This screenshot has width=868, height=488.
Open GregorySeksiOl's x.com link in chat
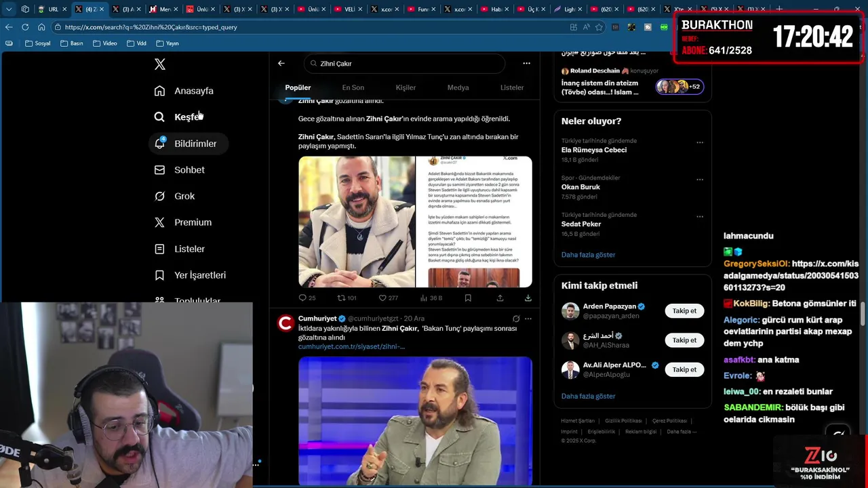click(x=791, y=275)
